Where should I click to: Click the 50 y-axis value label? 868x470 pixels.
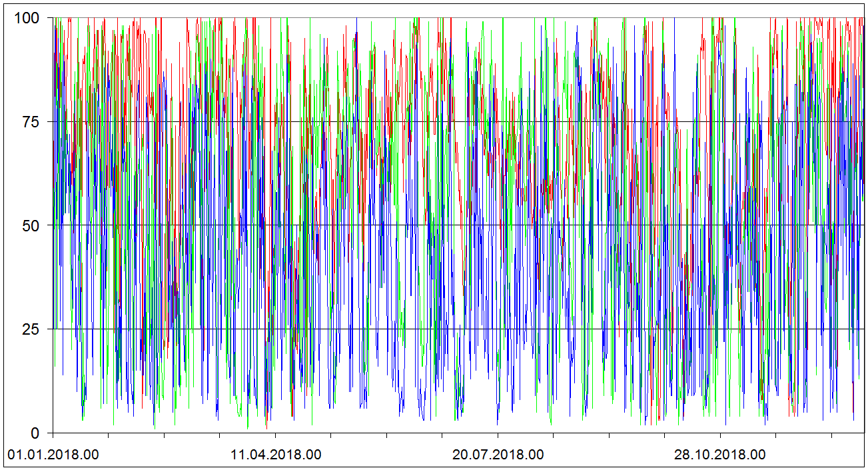31,225
